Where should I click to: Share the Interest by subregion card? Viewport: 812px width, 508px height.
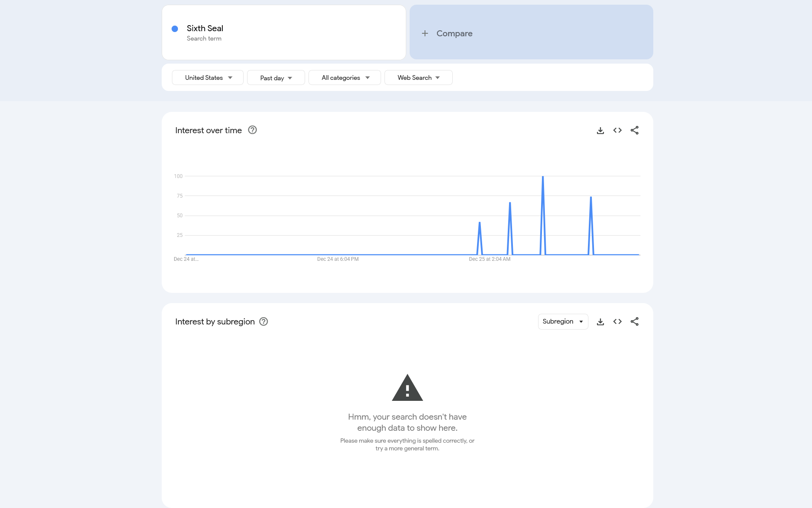click(x=634, y=321)
